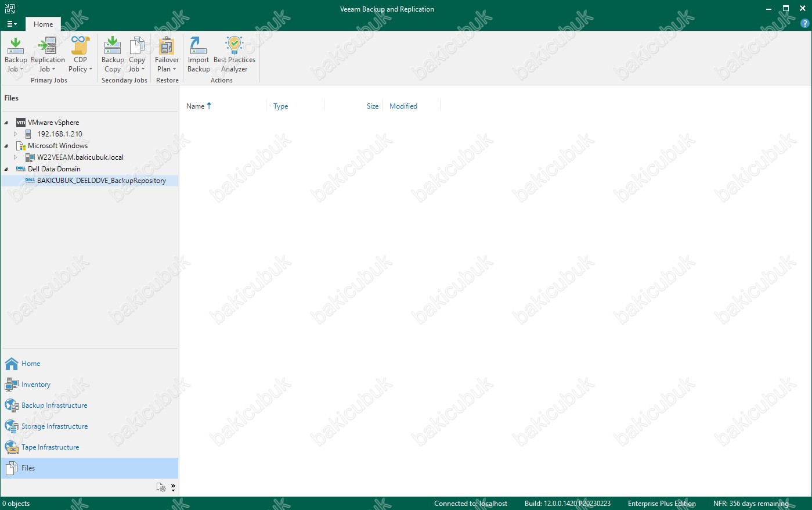
Task: Expand the W22VEEAM.bakicubuk.local node
Action: [16, 157]
